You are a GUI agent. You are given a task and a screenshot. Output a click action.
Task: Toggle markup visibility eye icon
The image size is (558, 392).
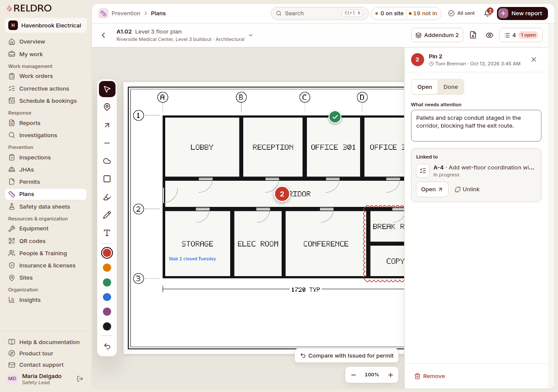pos(490,35)
